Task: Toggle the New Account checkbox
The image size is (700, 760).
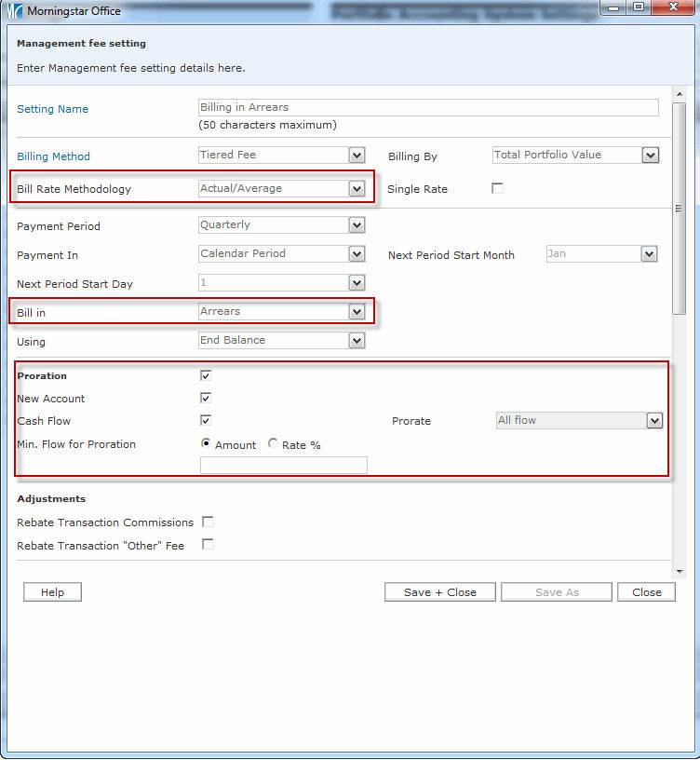Action: click(x=206, y=398)
